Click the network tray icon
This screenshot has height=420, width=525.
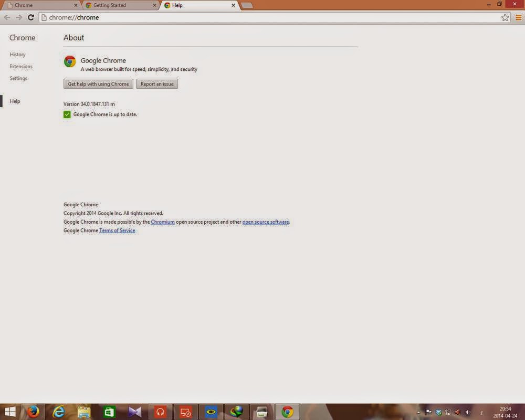448,412
